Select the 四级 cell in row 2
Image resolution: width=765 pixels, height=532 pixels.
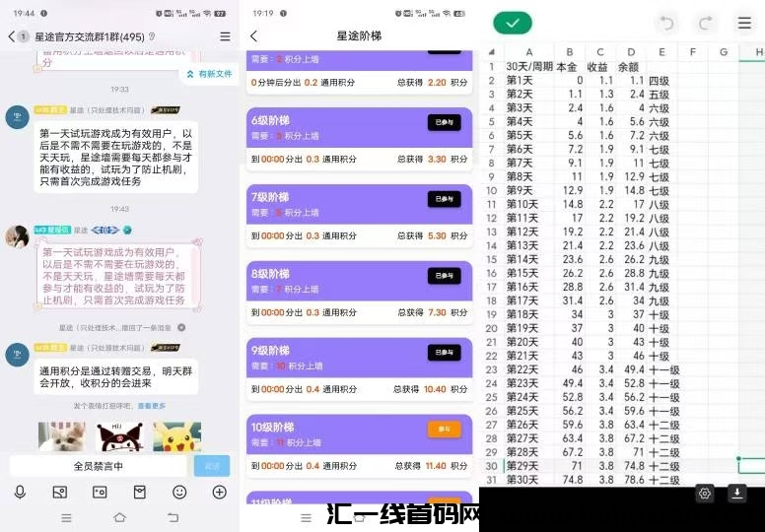pos(661,81)
